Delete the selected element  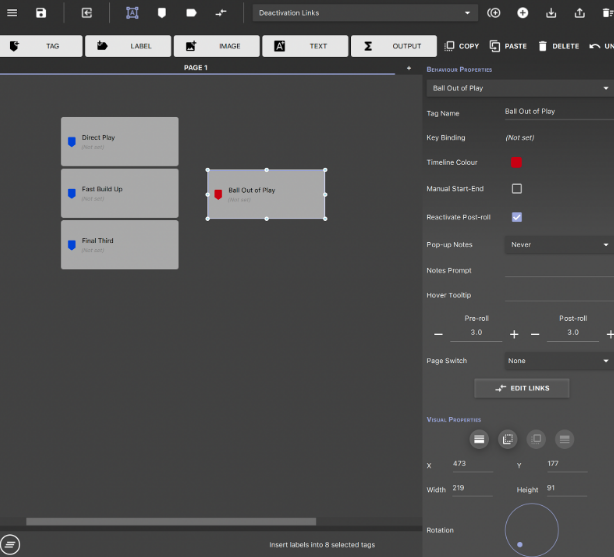click(x=558, y=46)
